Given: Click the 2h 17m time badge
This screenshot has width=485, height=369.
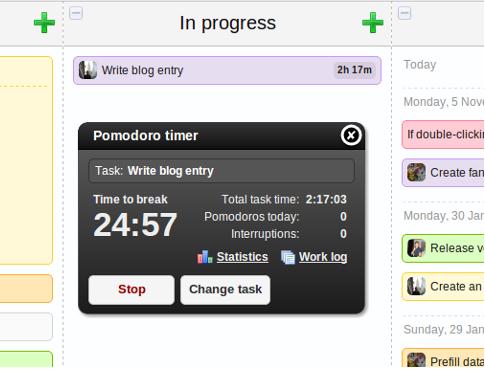Looking at the screenshot, I should tap(354, 70).
